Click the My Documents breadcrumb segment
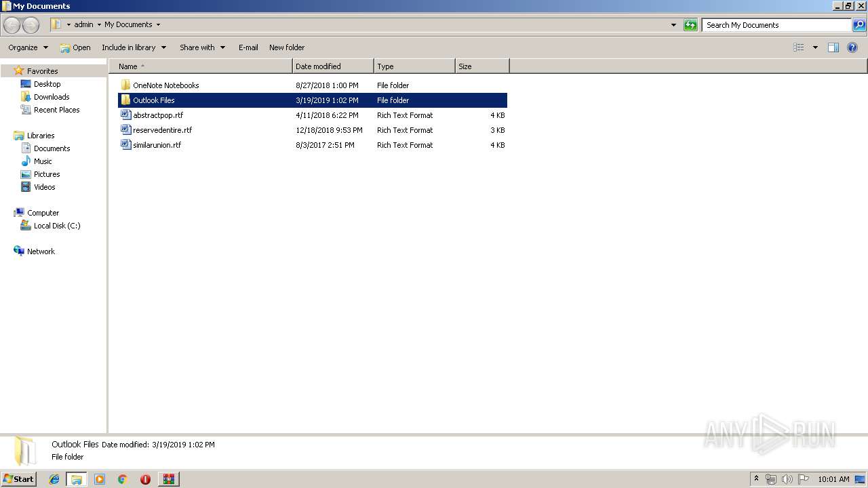Image resolution: width=868 pixels, height=488 pixels. pyautogui.click(x=128, y=24)
